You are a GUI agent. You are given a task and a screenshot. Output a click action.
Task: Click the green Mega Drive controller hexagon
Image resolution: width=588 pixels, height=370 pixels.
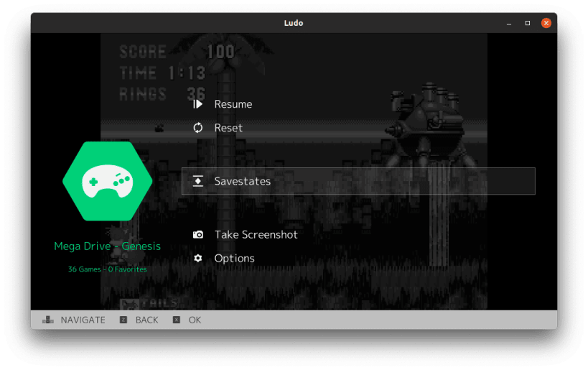click(x=107, y=181)
